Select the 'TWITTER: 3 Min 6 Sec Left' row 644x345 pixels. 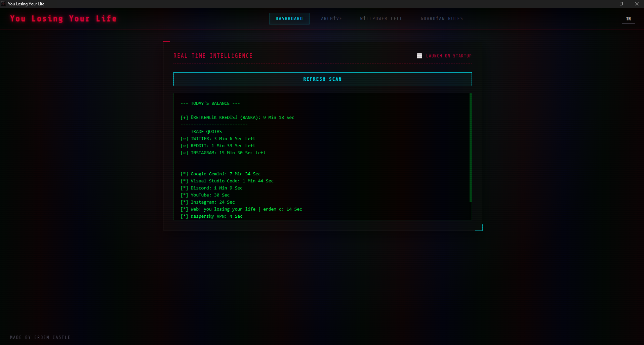coord(218,138)
